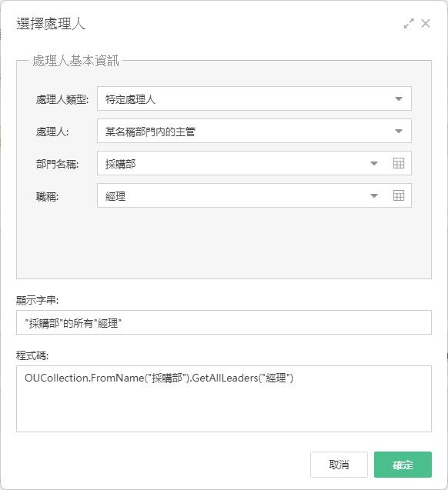
Task: Select the 特定處理人 combo box text
Action: click(x=130, y=99)
